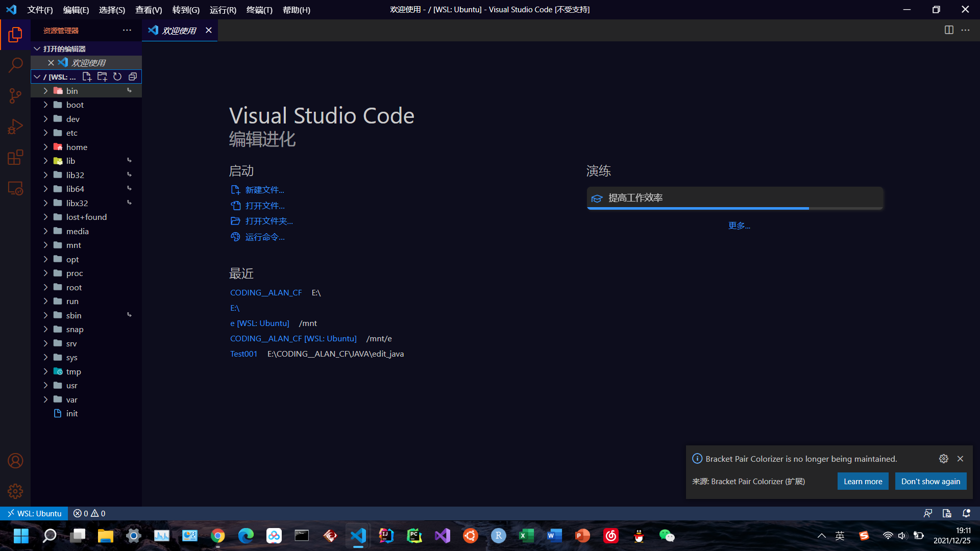Open Settings gear icon bottom left
The width and height of the screenshot is (980, 551).
click(x=15, y=492)
